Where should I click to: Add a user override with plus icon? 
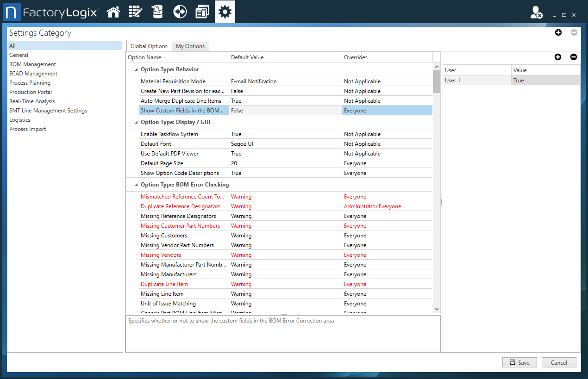coord(558,57)
